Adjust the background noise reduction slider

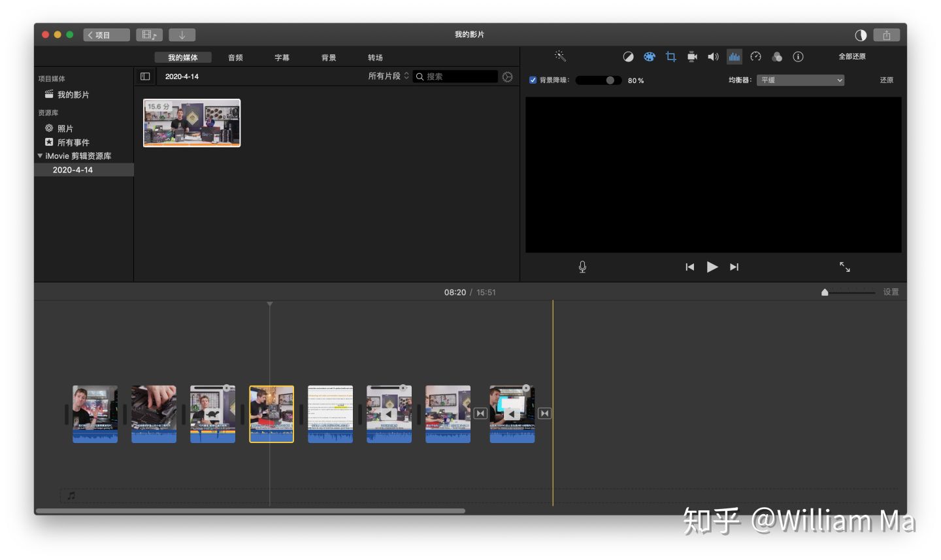coord(610,80)
